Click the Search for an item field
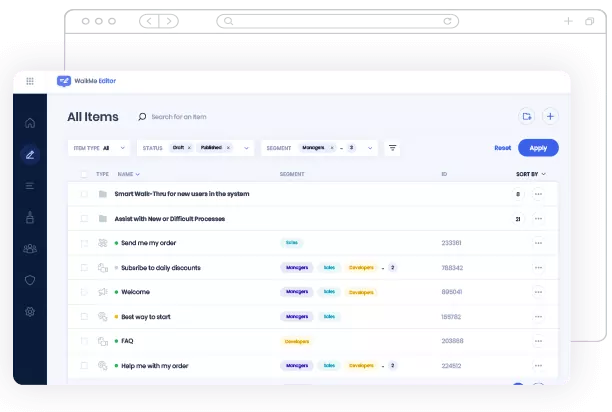Viewport: 612px width, 412px height. [x=179, y=117]
